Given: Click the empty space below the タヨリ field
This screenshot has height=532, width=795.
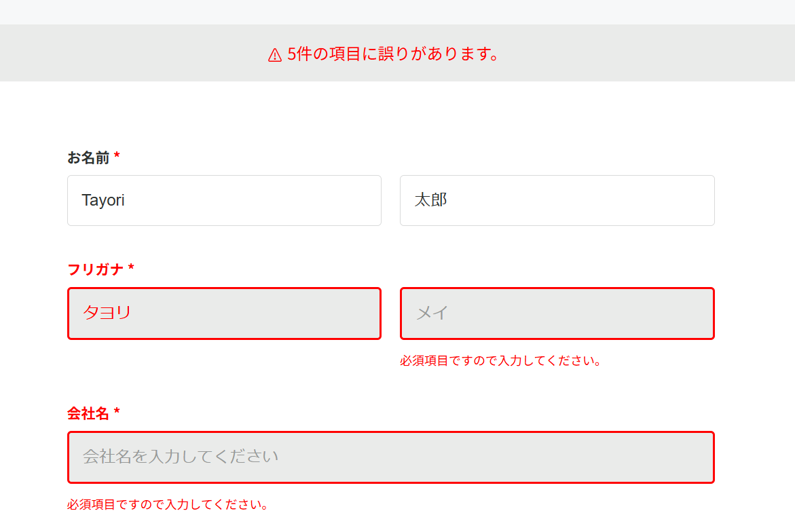Looking at the screenshot, I should [224, 361].
